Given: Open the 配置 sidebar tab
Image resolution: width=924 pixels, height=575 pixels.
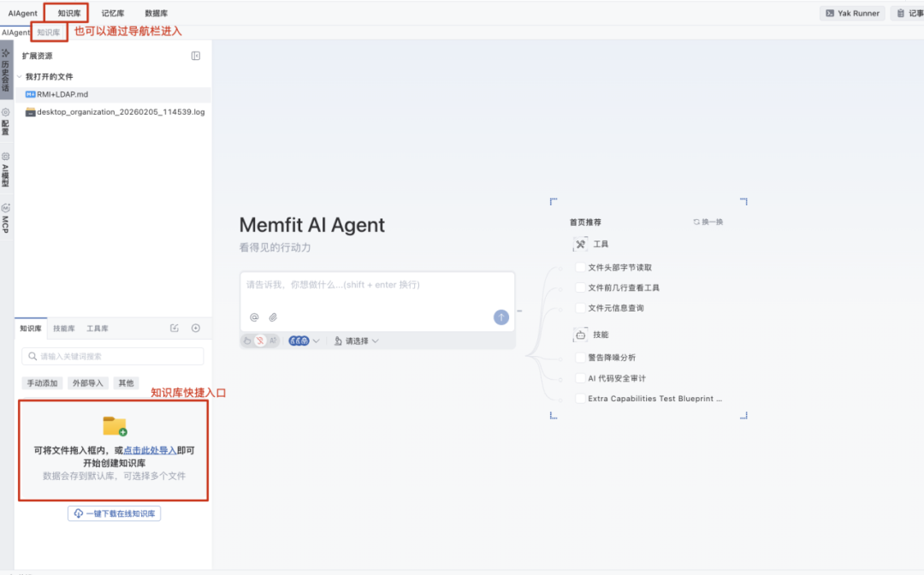Looking at the screenshot, I should tap(6, 122).
